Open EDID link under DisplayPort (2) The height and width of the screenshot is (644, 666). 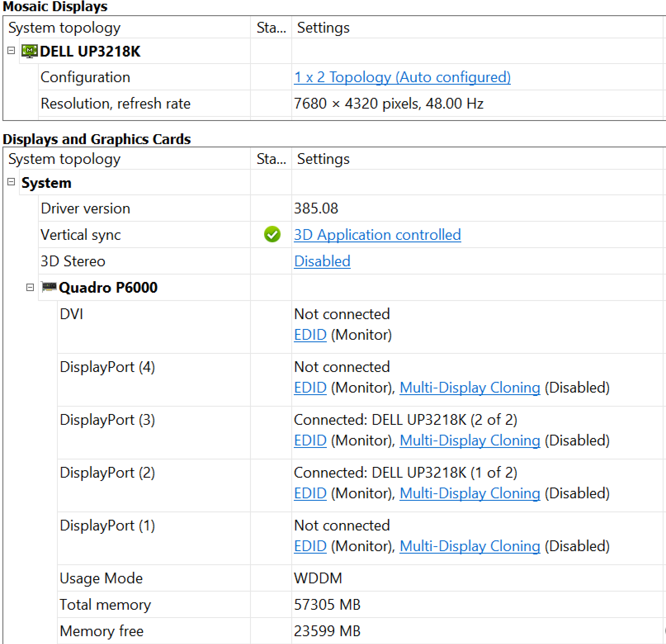point(310,493)
